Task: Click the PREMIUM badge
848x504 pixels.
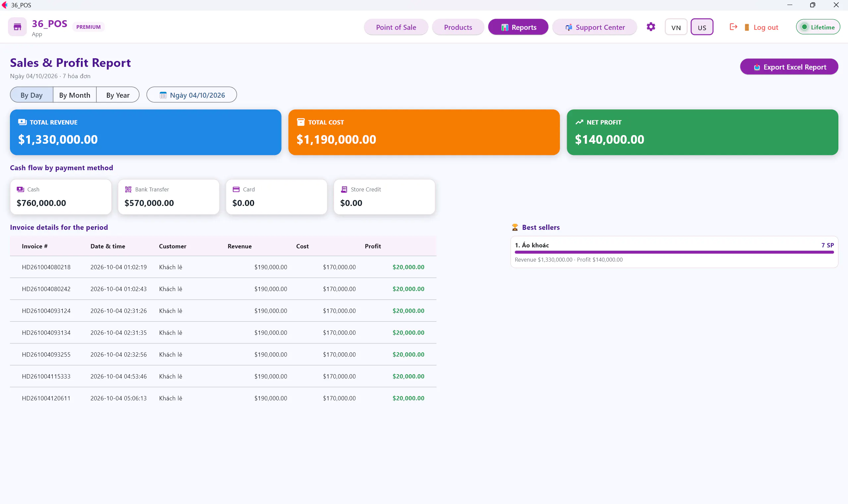Action: point(88,27)
